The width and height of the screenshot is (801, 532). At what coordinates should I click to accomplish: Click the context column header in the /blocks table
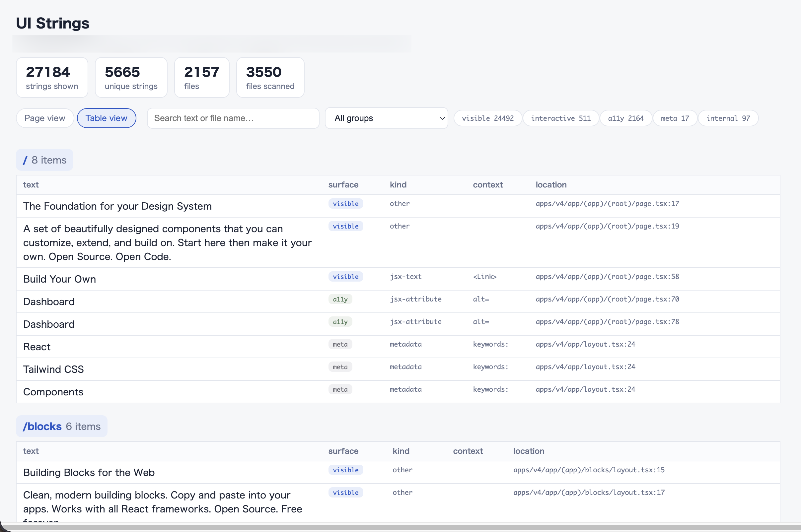point(468,451)
